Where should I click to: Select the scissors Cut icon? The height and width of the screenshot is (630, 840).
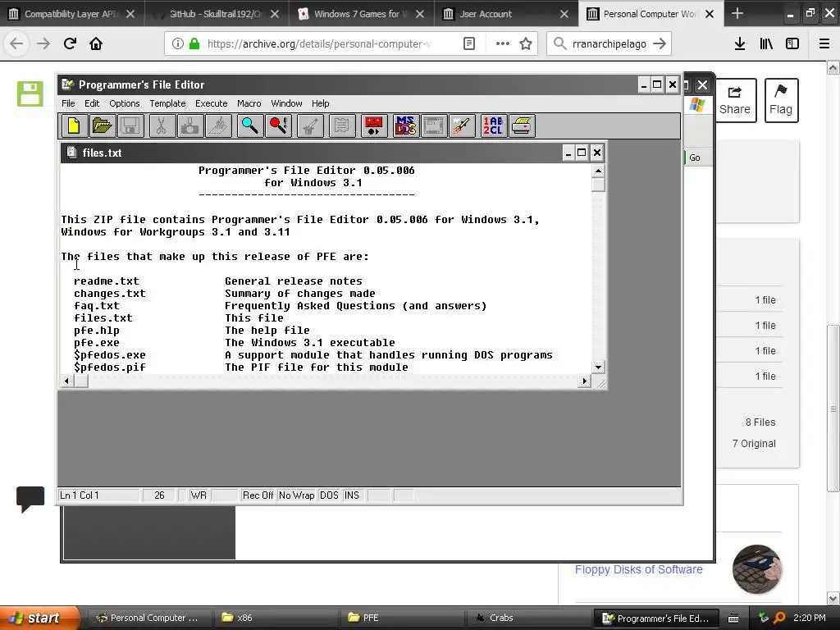(162, 126)
